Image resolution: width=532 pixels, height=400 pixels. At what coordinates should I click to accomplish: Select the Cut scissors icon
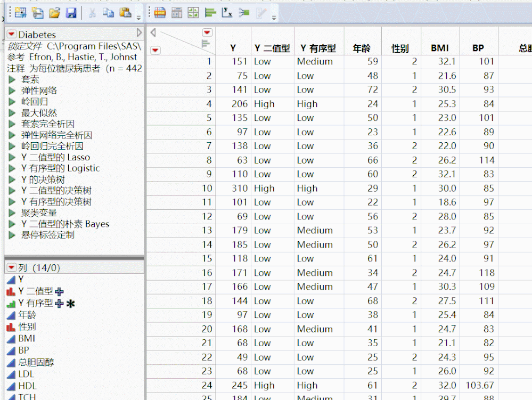coord(93,12)
